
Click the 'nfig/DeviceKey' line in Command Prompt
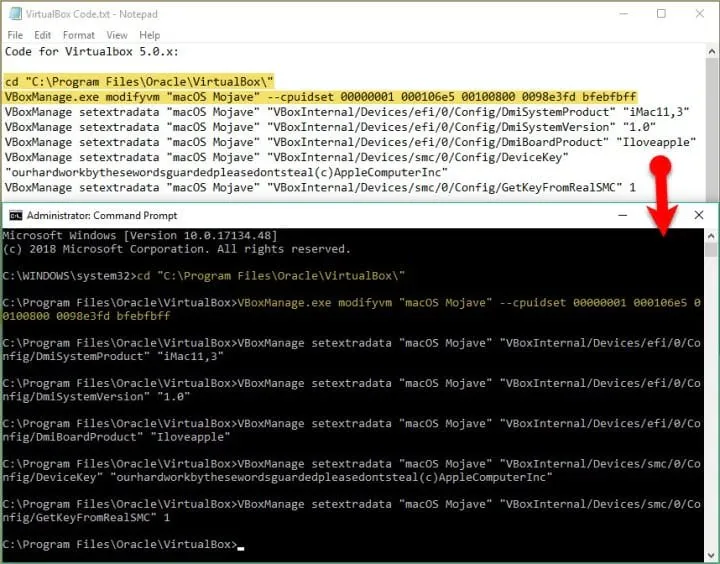click(x=277, y=478)
